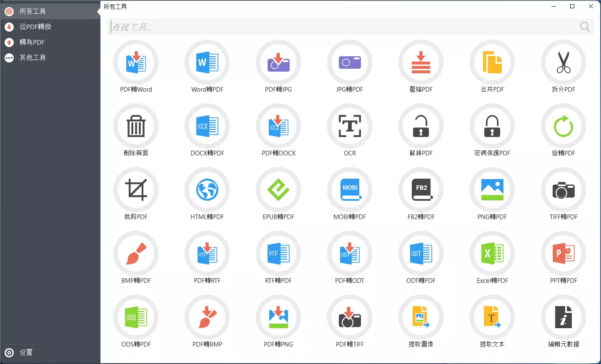
Task: Minimize the application window
Action: pos(553,6)
